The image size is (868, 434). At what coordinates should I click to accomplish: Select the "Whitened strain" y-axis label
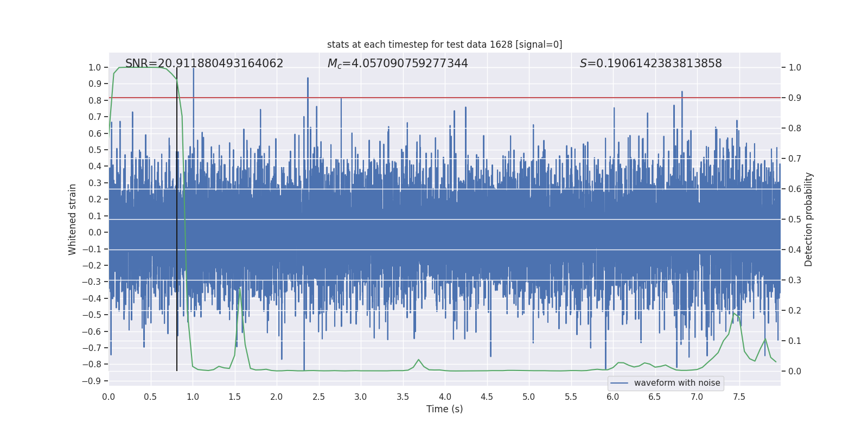click(x=72, y=220)
